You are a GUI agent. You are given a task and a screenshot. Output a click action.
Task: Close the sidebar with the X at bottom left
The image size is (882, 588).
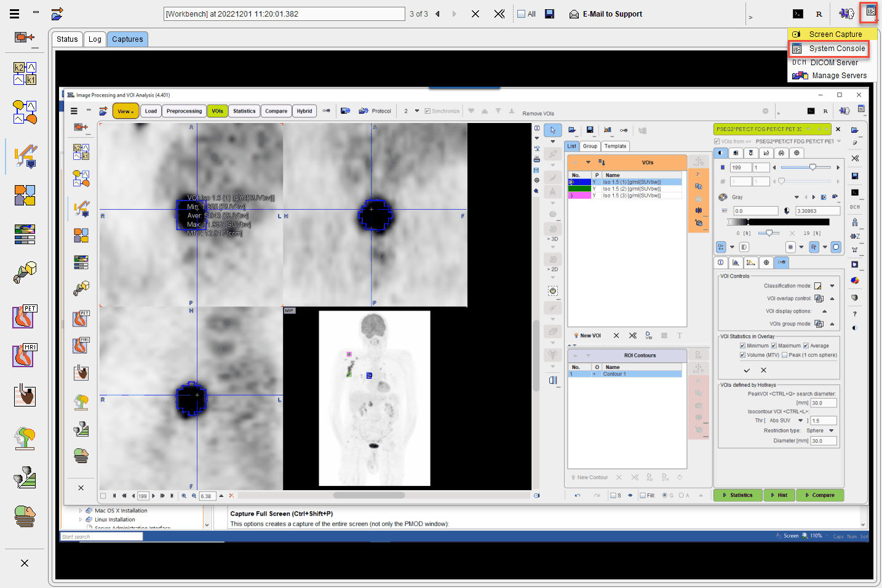click(x=25, y=563)
